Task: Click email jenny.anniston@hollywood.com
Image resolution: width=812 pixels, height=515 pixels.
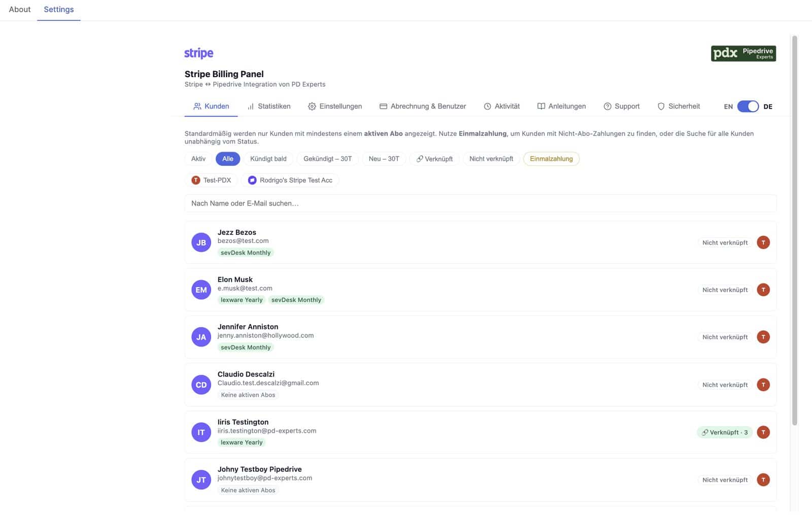Action: 265,335
